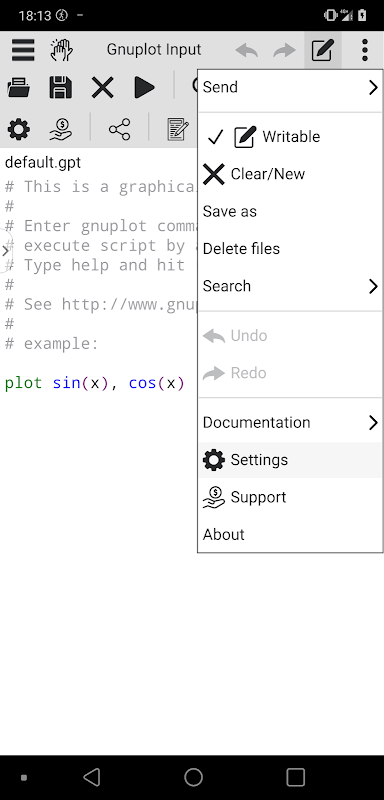Screen dimensions: 384x800
Task: Toggle the Writable checkmark option
Action: coord(290,137)
